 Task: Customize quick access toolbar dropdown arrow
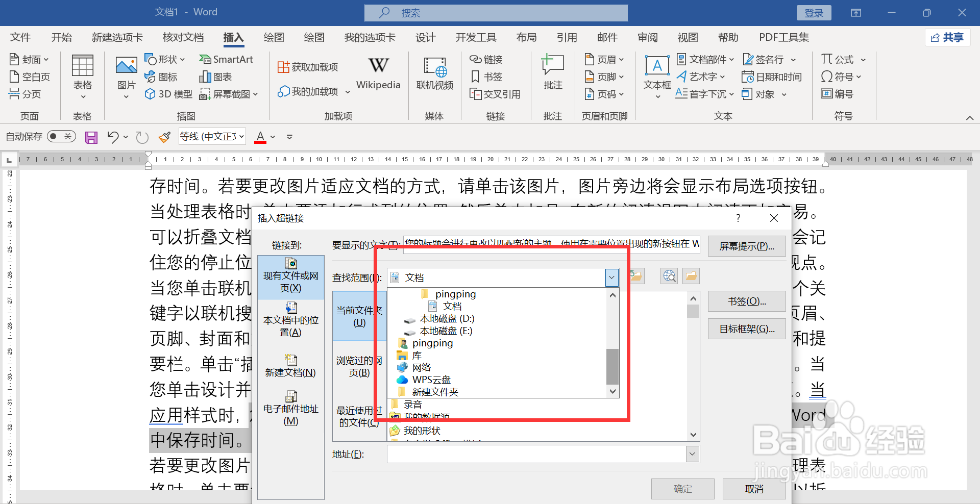(289, 137)
